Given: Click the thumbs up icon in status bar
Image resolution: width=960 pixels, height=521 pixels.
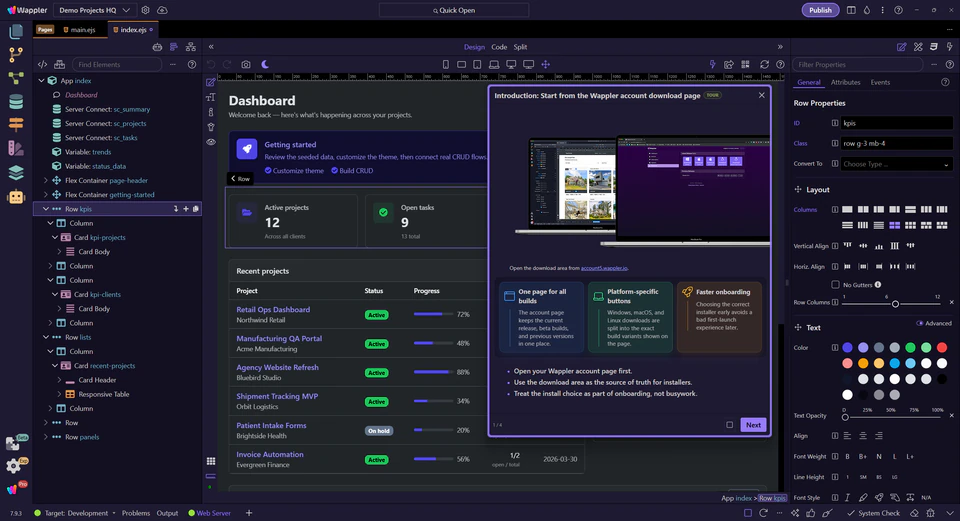Looking at the screenshot, I should [811, 513].
